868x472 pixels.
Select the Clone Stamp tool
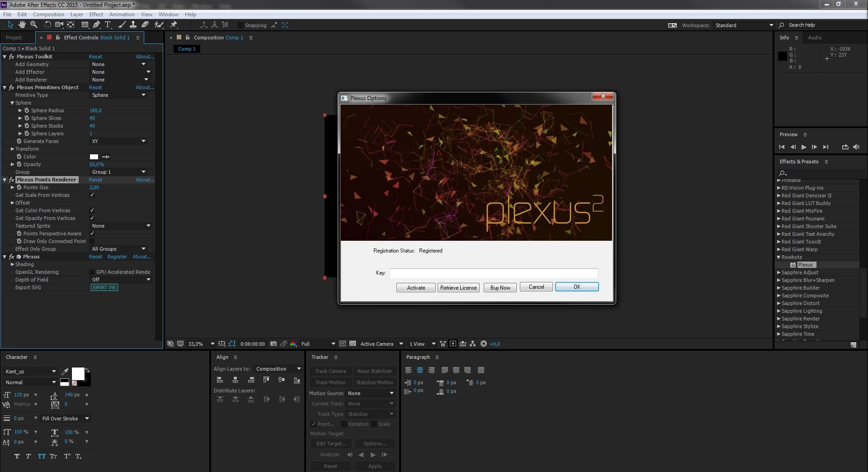click(x=133, y=24)
